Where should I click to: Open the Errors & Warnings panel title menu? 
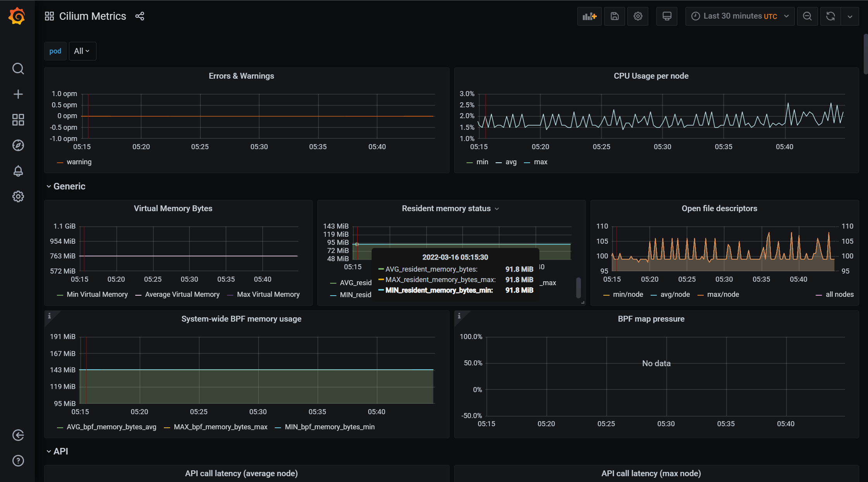click(241, 76)
